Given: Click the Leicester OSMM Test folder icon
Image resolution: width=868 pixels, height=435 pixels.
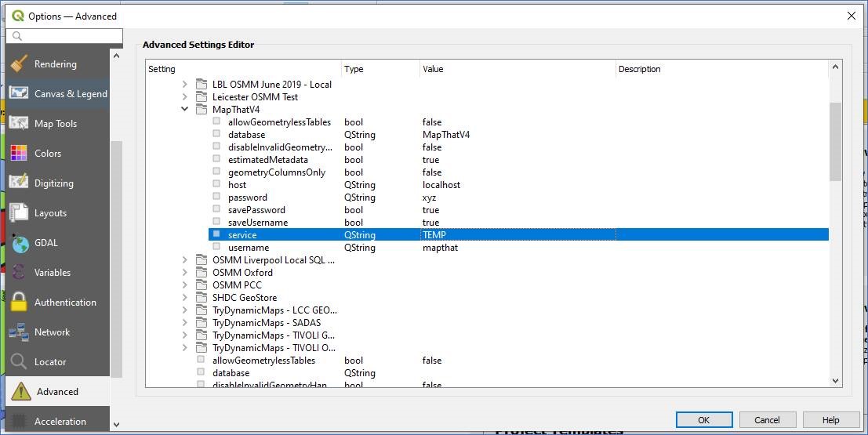Looking at the screenshot, I should click(202, 97).
